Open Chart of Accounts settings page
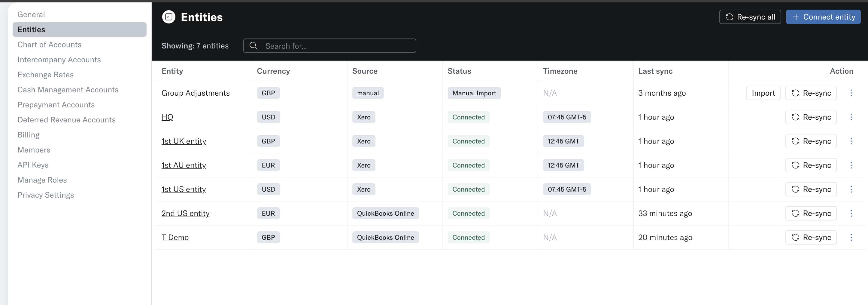 coord(50,45)
